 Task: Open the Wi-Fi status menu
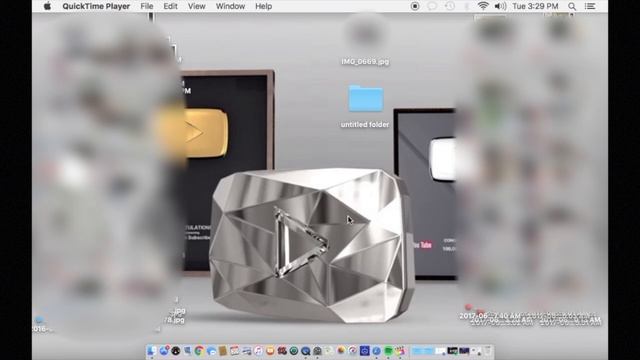click(483, 6)
